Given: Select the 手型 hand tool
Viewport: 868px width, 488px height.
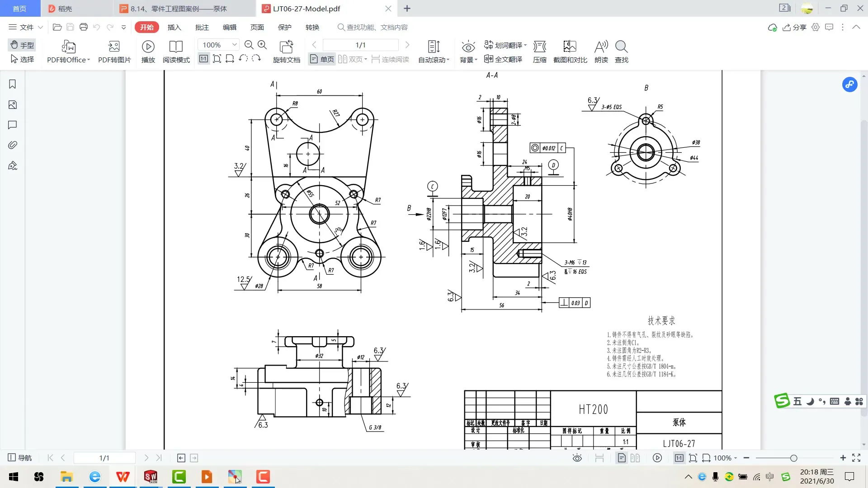Looking at the screenshot, I should [22, 45].
